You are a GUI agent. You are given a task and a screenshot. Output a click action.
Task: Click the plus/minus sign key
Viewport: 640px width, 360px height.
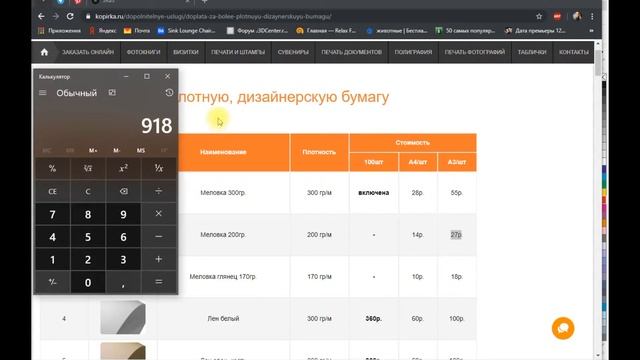coord(52,282)
